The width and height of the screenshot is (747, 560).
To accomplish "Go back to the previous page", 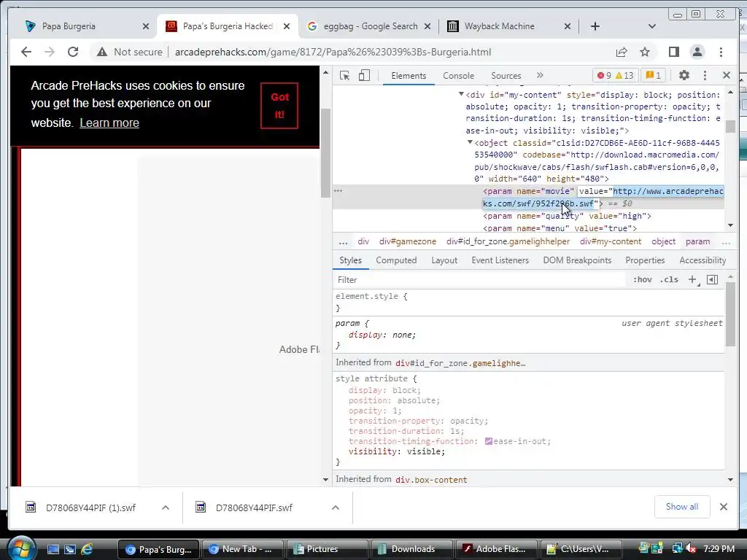I will coord(26,52).
